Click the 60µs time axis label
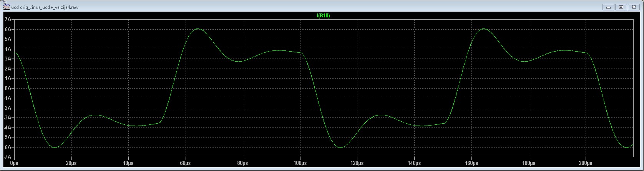This screenshot has width=644, height=171. (x=186, y=163)
